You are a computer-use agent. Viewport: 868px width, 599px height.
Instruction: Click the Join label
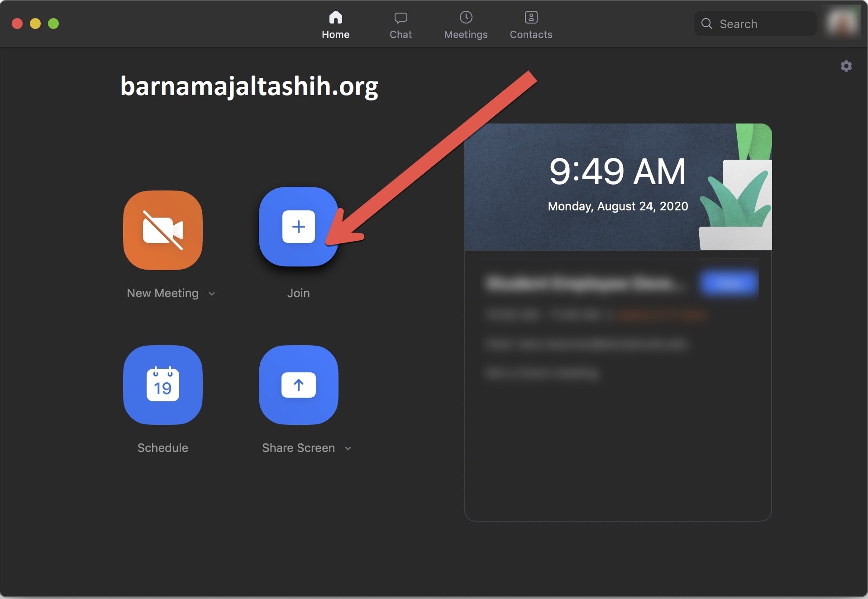point(298,293)
